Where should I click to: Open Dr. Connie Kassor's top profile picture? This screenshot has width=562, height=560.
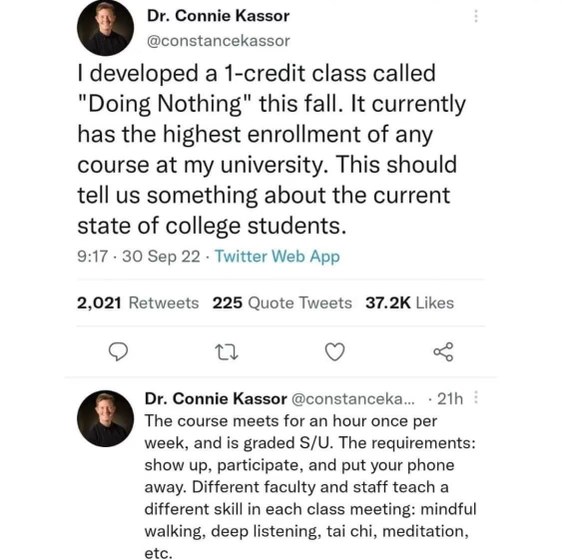105,28
